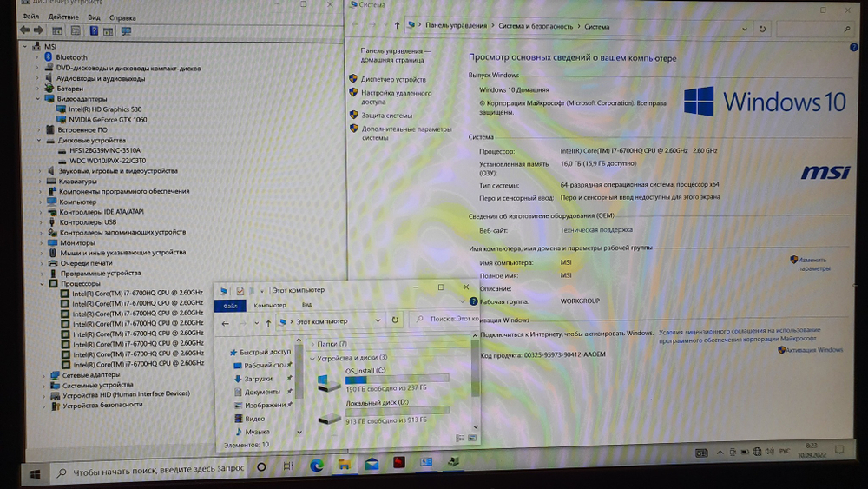Open Task View on taskbar
The width and height of the screenshot is (868, 489).
coord(288,466)
